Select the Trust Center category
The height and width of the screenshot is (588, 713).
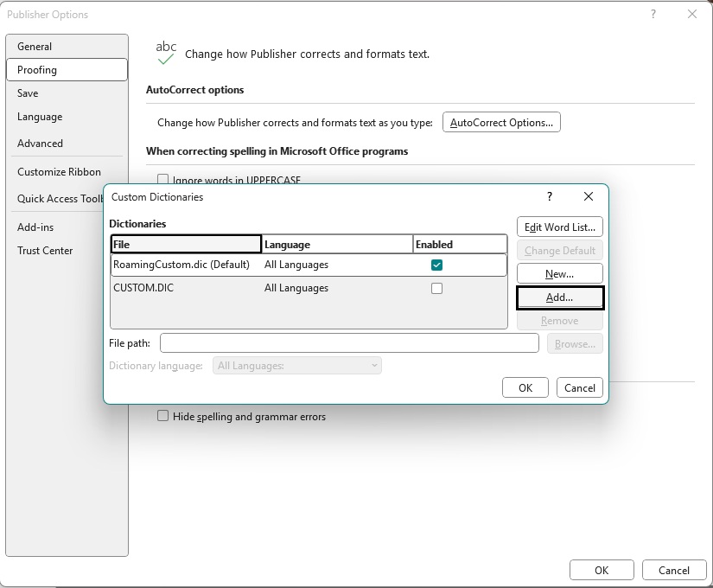(45, 251)
